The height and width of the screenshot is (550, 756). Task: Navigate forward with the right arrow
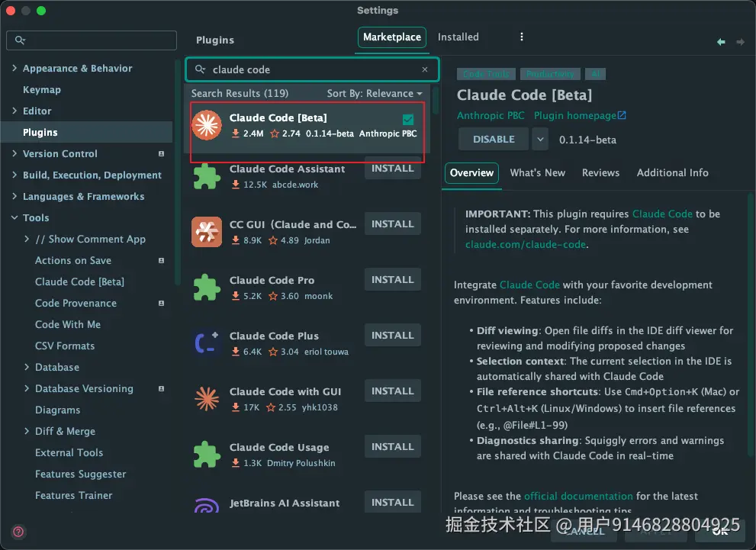click(740, 42)
